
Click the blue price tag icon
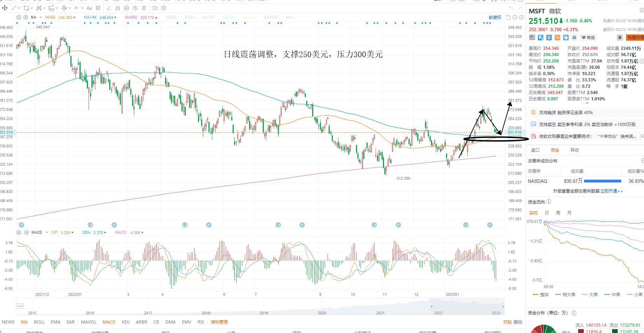[x=566, y=37]
